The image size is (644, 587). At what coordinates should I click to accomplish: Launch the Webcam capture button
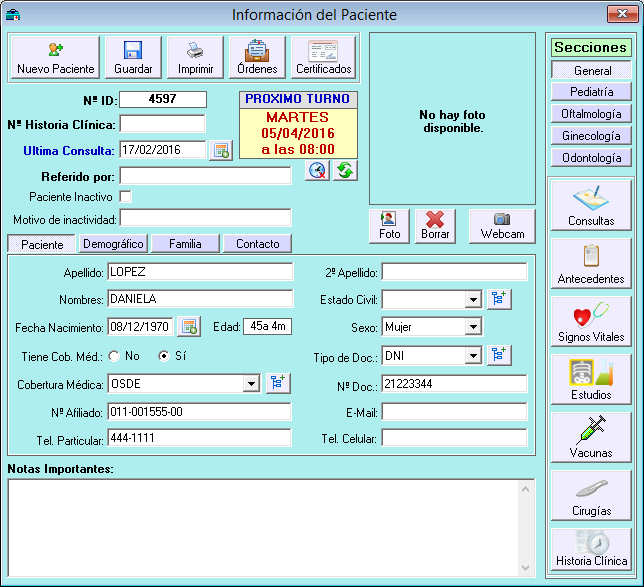(x=501, y=225)
